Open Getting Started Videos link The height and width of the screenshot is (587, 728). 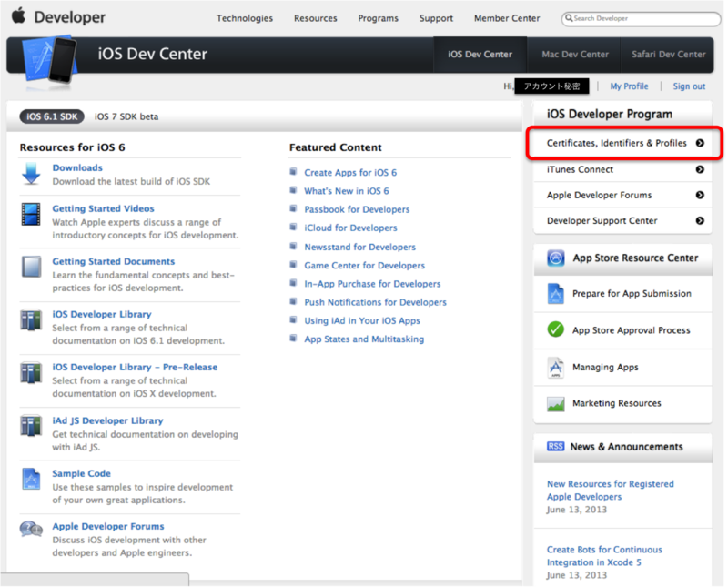(103, 208)
